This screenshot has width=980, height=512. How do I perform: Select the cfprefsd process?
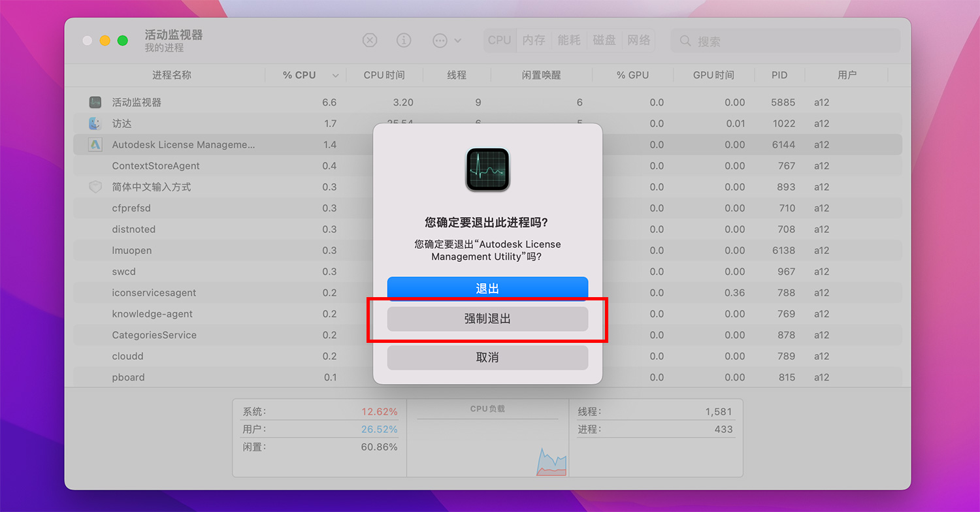click(x=131, y=208)
